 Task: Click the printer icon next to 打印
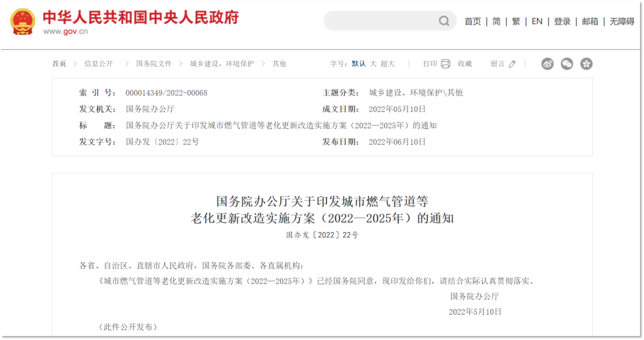click(445, 63)
